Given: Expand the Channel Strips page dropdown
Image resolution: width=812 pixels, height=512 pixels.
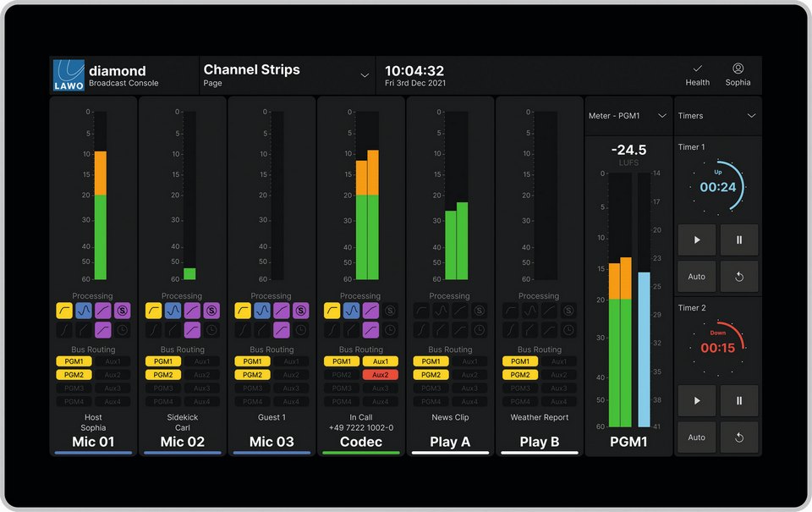Looking at the screenshot, I should click(x=365, y=75).
